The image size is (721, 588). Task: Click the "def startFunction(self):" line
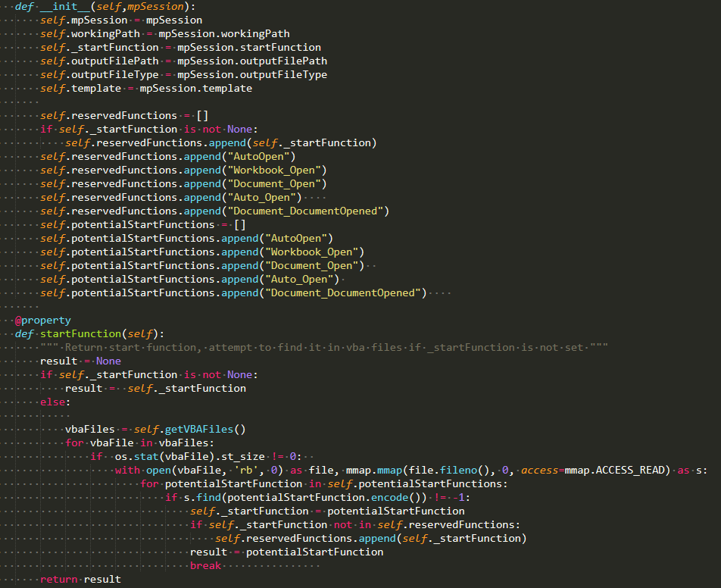pos(89,333)
